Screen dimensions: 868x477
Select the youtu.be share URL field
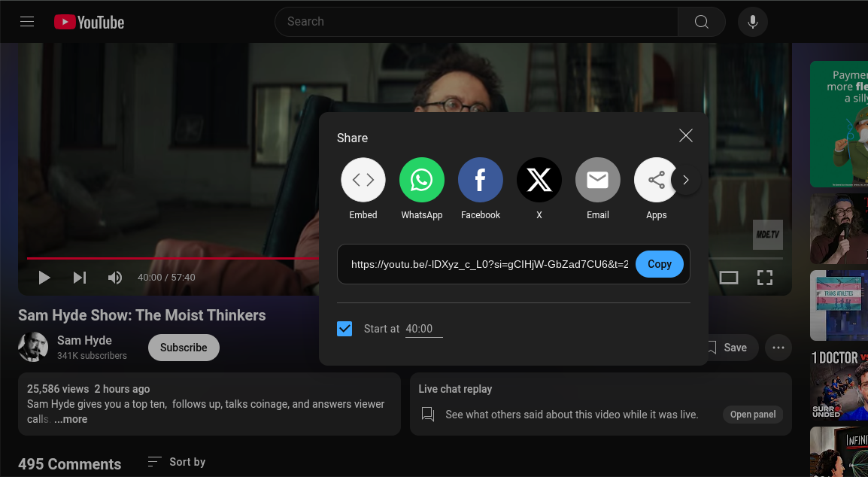[x=490, y=264]
